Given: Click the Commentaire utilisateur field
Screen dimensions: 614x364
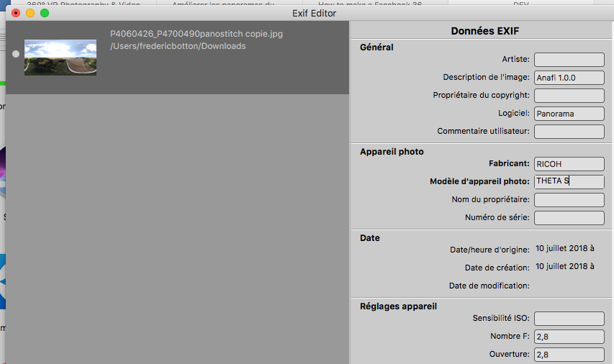Looking at the screenshot, I should [569, 132].
